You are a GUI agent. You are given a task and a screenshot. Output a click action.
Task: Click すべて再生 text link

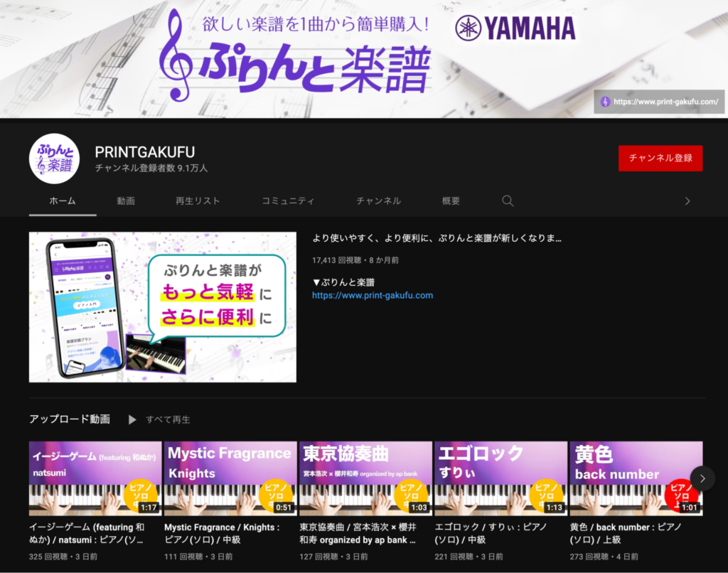(168, 419)
